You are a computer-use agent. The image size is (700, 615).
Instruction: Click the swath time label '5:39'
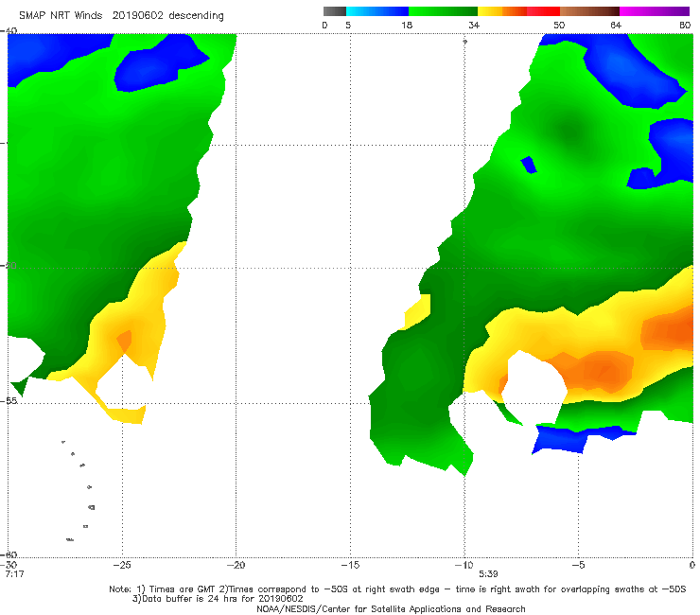488,574
